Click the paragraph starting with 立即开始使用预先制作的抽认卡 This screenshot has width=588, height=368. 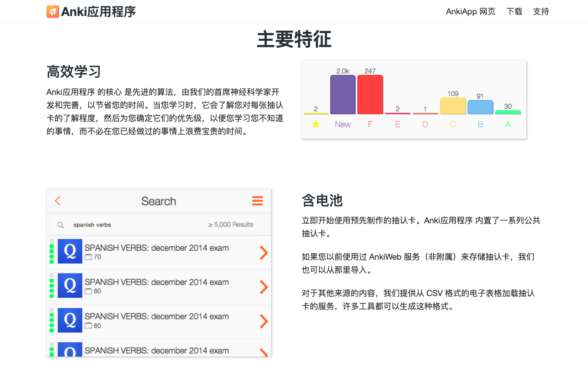421,227
